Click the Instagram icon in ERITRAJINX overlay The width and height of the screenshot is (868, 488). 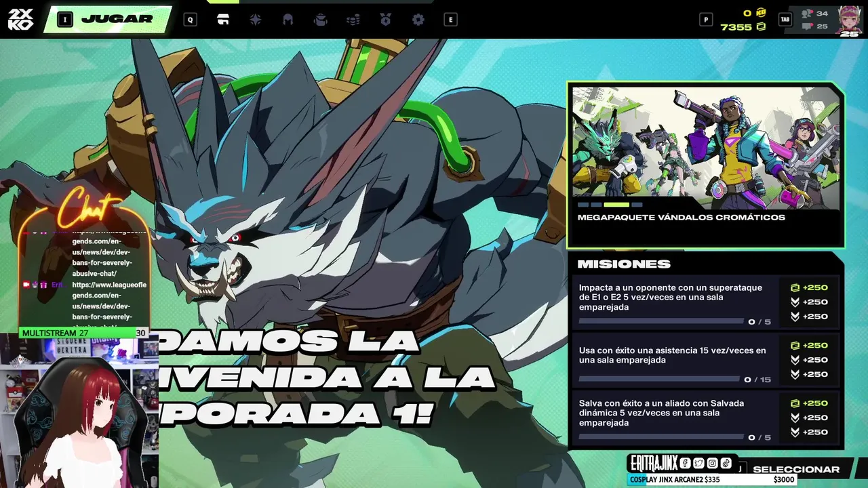point(712,463)
